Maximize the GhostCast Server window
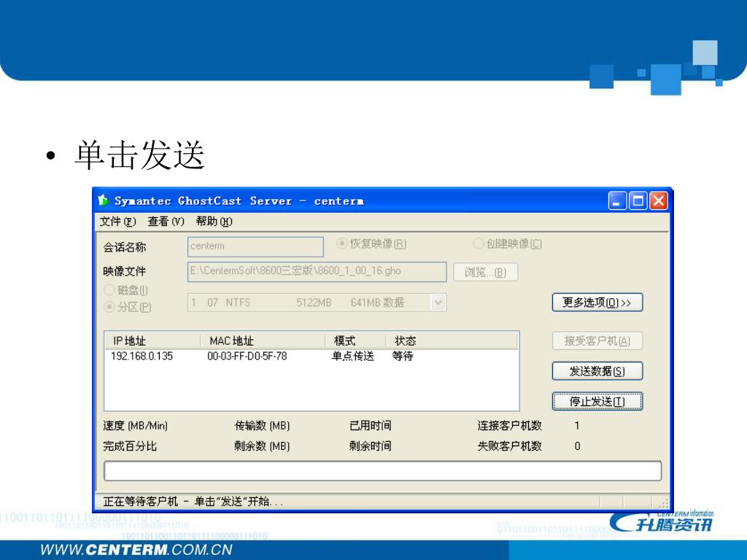This screenshot has height=560, width=747. click(x=638, y=201)
